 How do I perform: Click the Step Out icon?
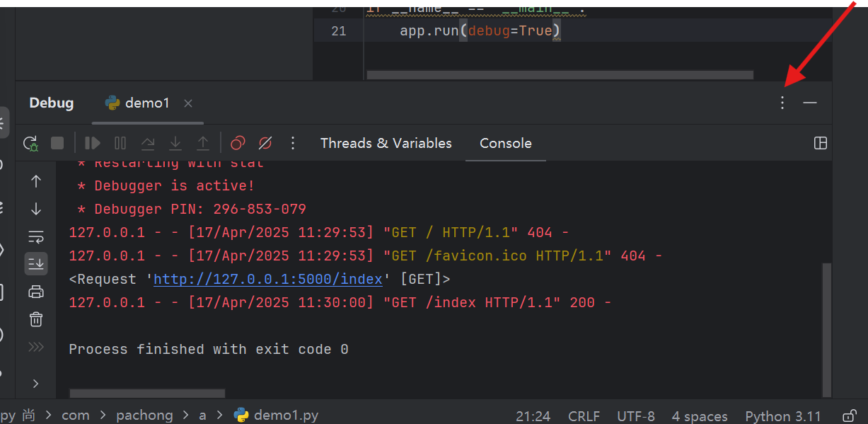(x=203, y=143)
